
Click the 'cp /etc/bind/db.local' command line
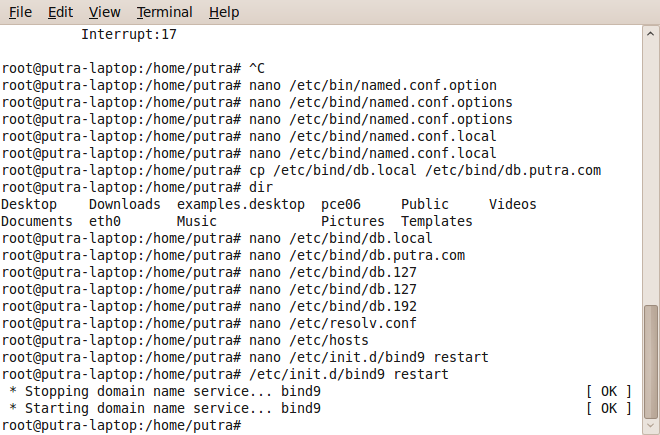click(425, 171)
